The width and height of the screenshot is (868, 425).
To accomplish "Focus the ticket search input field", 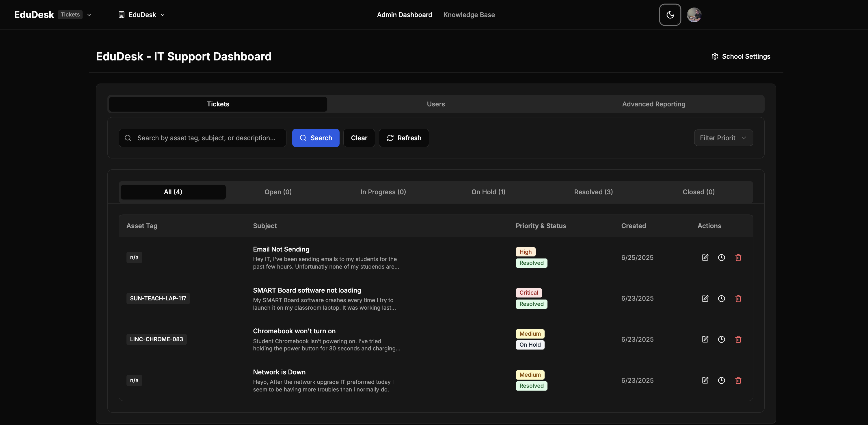I will [206, 138].
